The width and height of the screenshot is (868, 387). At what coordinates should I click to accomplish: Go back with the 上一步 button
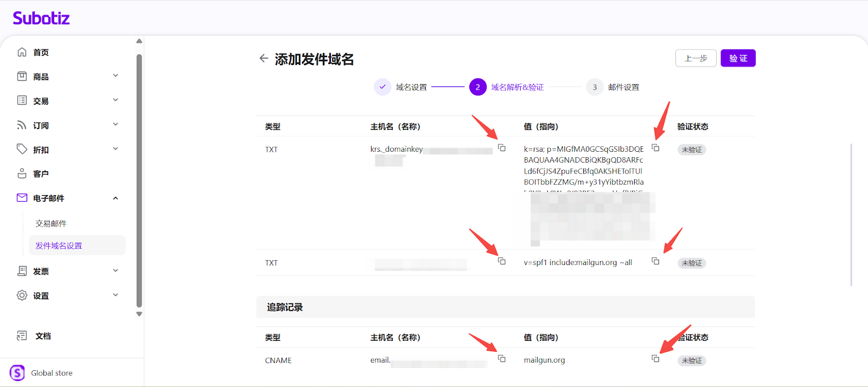(695, 58)
